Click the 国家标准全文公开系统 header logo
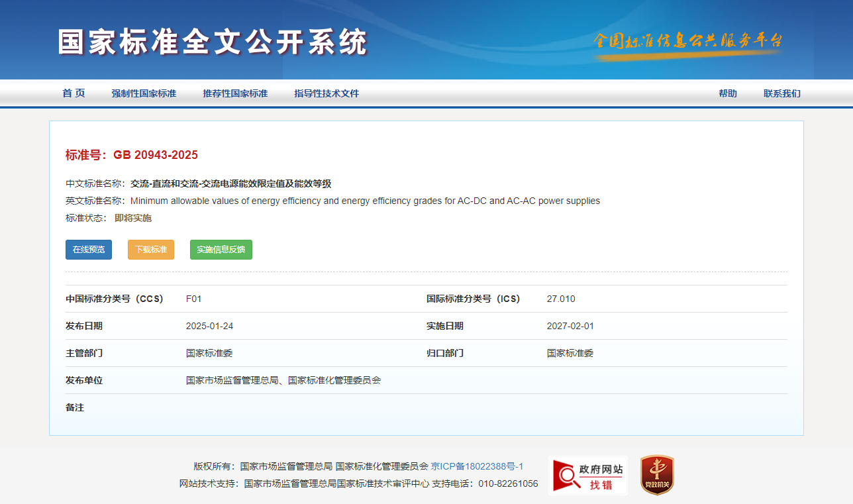The width and height of the screenshot is (853, 504). click(x=212, y=42)
